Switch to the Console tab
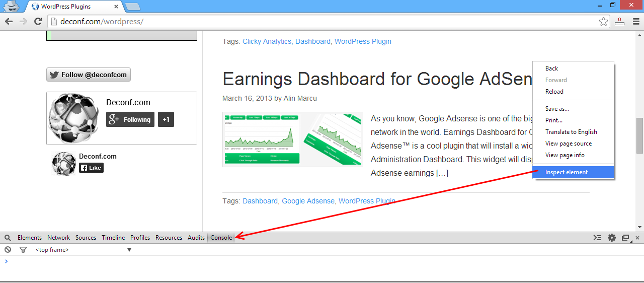This screenshot has height=283, width=644. point(221,238)
